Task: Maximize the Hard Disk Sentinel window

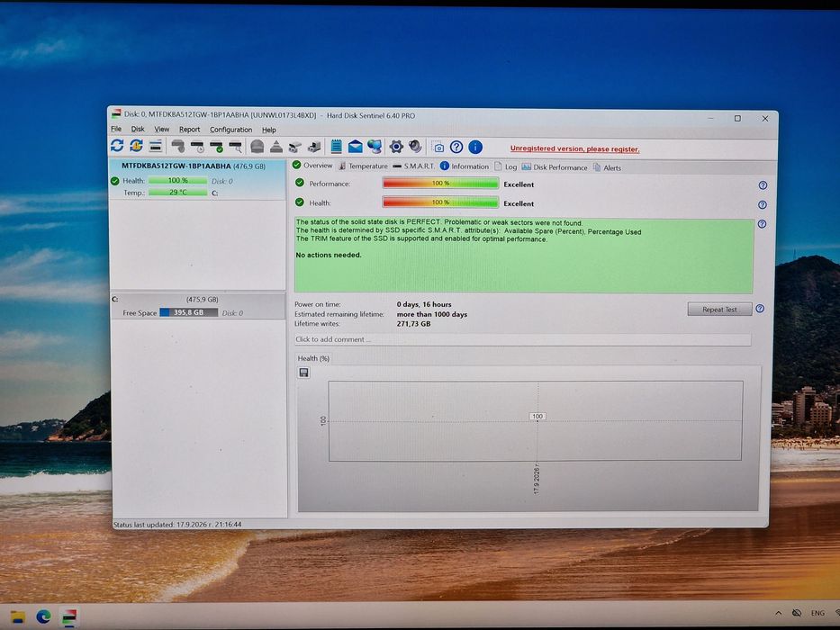Action: 737,119
